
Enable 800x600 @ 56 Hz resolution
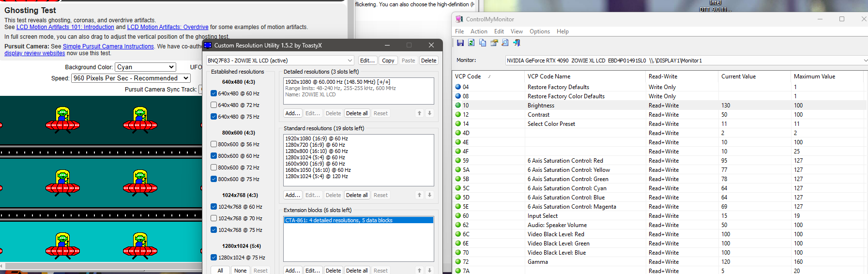[x=213, y=144]
